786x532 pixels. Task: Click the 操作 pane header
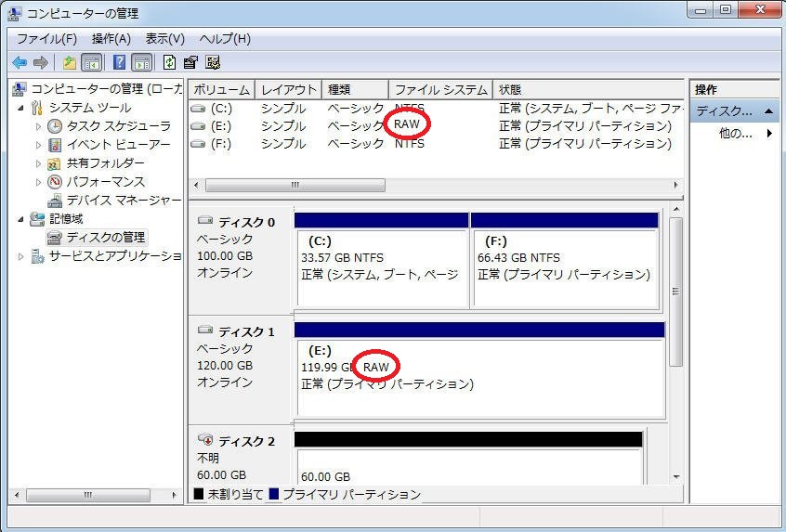coord(735,89)
